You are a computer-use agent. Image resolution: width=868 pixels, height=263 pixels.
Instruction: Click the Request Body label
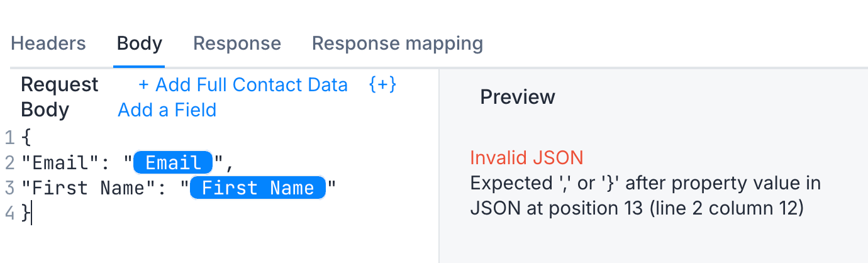click(60, 97)
